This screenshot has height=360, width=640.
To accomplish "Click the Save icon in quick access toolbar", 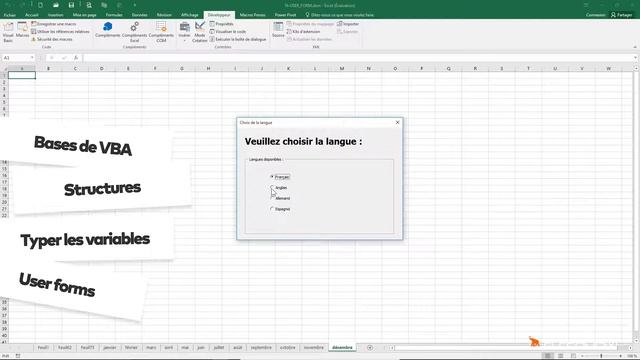I will click(71, 5).
